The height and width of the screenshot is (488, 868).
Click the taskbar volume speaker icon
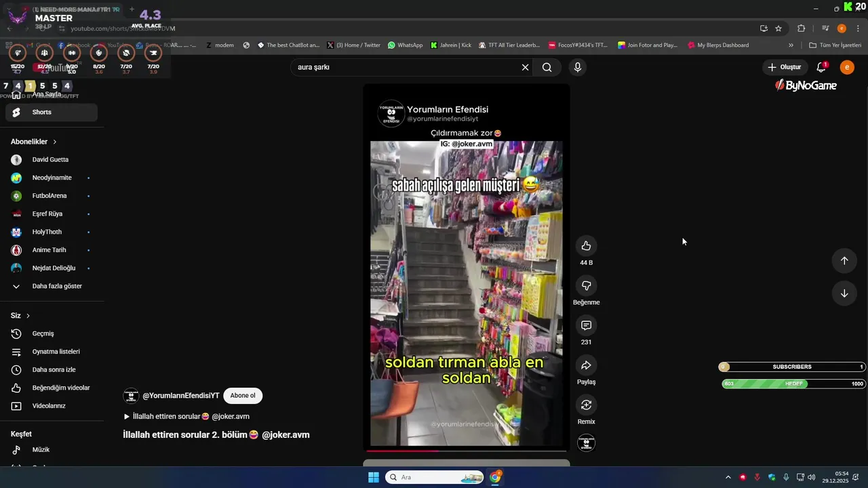point(812,477)
